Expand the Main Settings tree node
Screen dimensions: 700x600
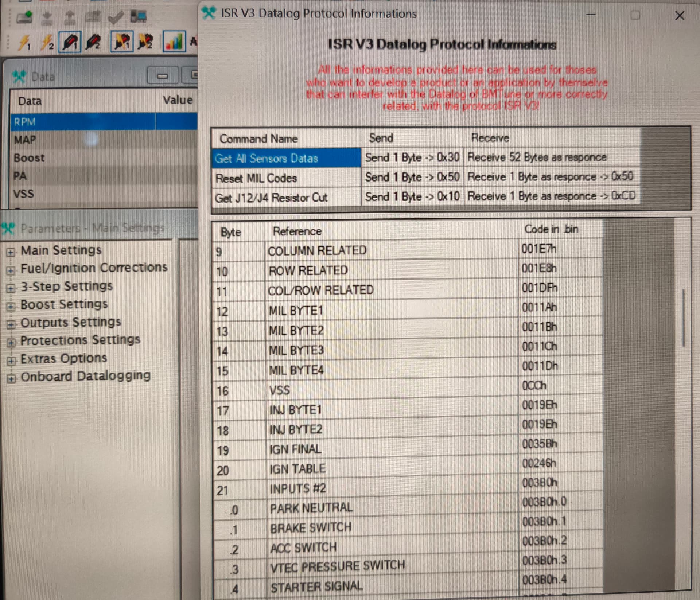(x=11, y=252)
